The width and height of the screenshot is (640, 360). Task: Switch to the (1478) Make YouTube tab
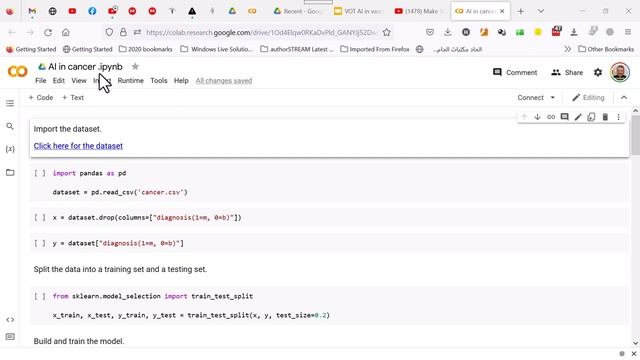coord(419,11)
